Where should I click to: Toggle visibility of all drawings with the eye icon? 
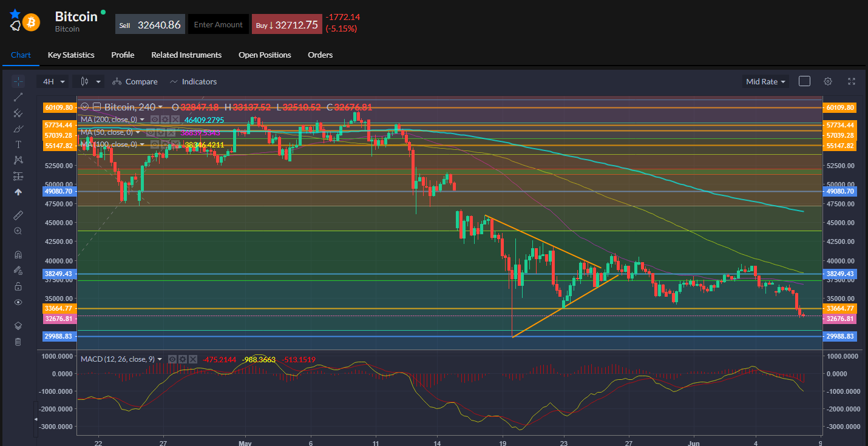[x=18, y=302]
